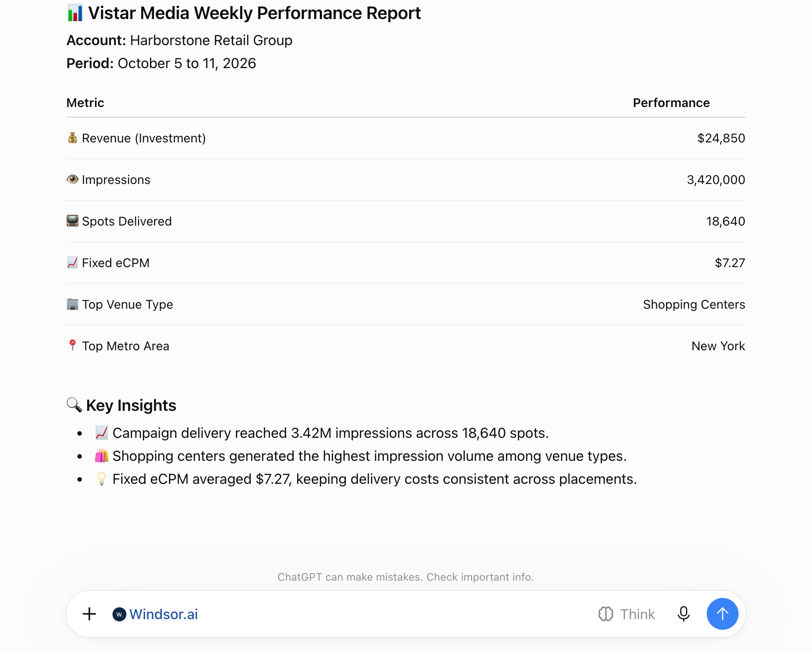Click the 3,420,000 impressions value
812x651 pixels.
(716, 180)
